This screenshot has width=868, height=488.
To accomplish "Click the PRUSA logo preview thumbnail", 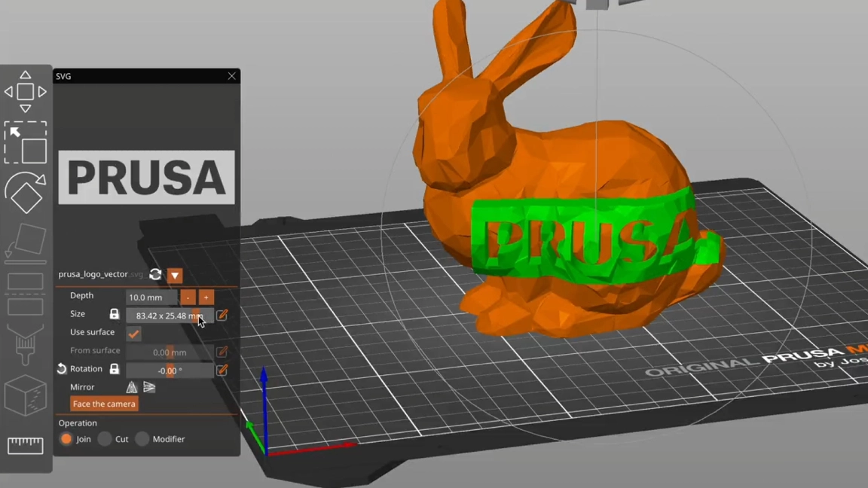I will pyautogui.click(x=147, y=178).
